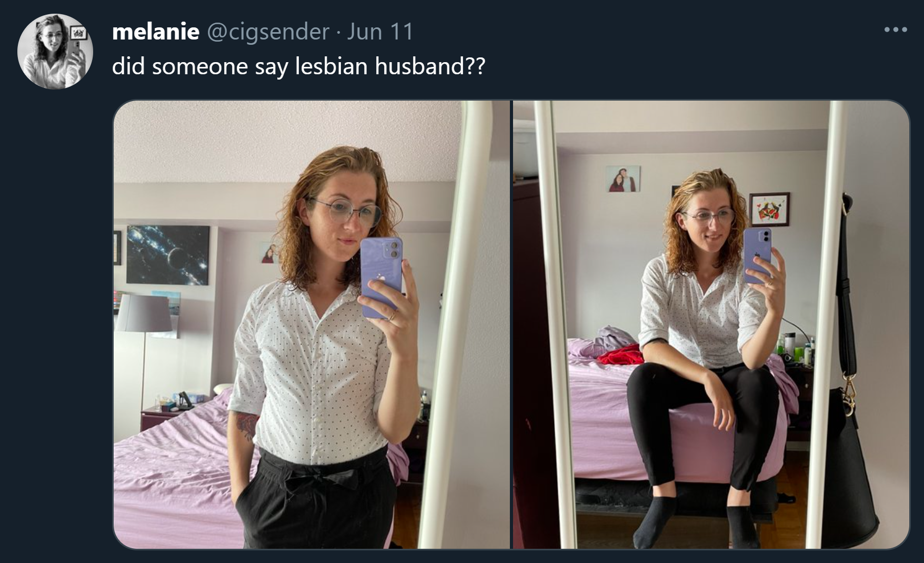This screenshot has width=924, height=563.
Task: Click the red clothing on the bed
Action: click(619, 355)
